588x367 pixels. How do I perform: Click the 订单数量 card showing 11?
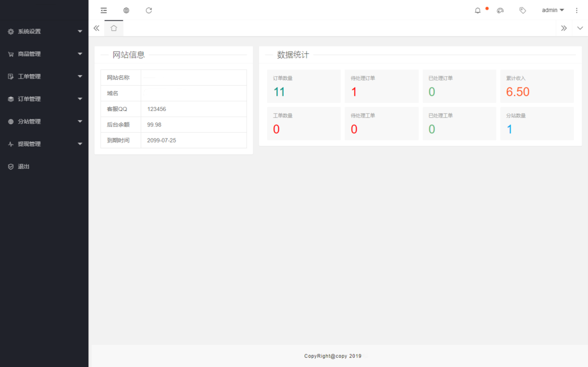(304, 86)
